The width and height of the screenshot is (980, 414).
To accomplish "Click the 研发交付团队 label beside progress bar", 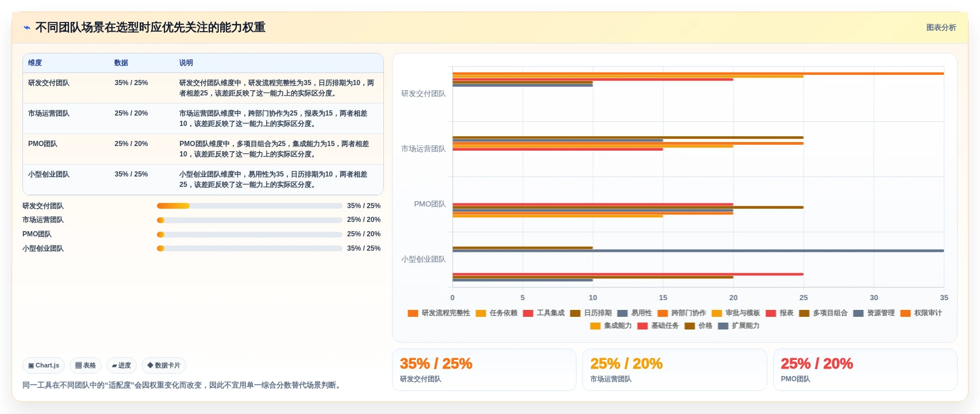I will [43, 206].
